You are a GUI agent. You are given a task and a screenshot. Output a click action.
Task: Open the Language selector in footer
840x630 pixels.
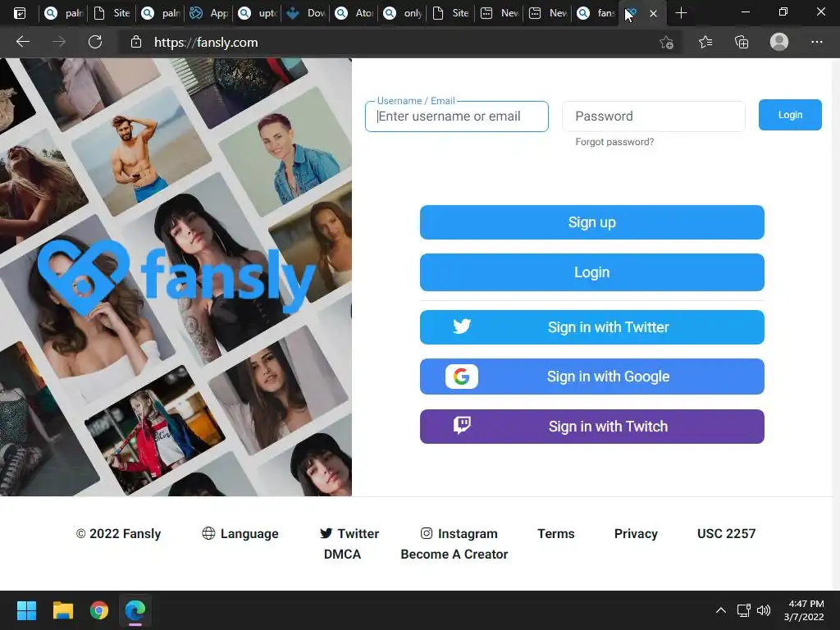tap(240, 533)
